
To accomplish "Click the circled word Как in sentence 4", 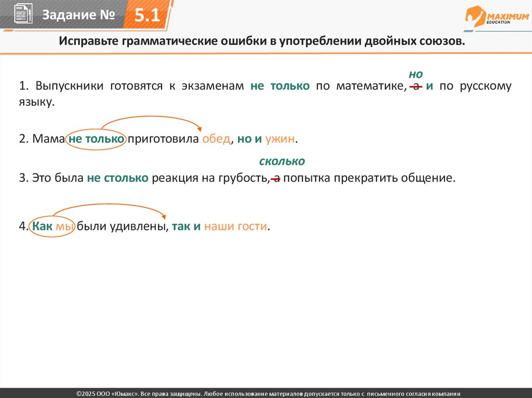I will click(x=42, y=226).
